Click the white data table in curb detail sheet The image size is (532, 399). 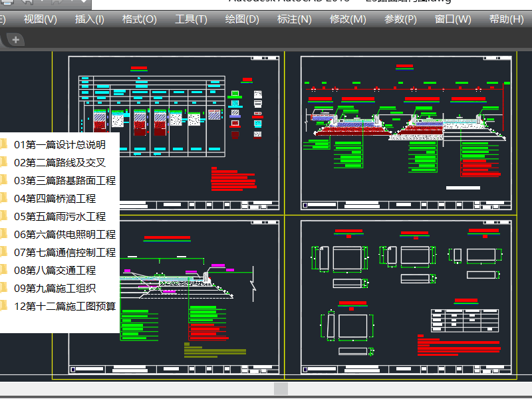click(x=465, y=321)
